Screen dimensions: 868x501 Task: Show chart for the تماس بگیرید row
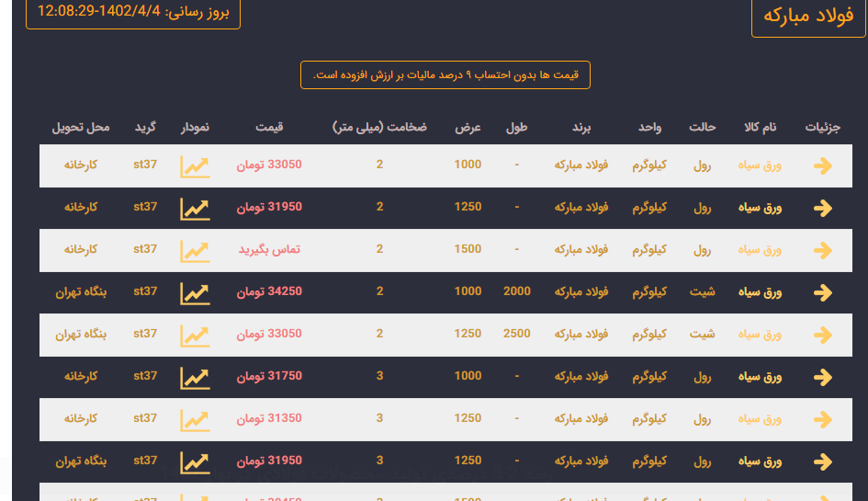point(195,250)
